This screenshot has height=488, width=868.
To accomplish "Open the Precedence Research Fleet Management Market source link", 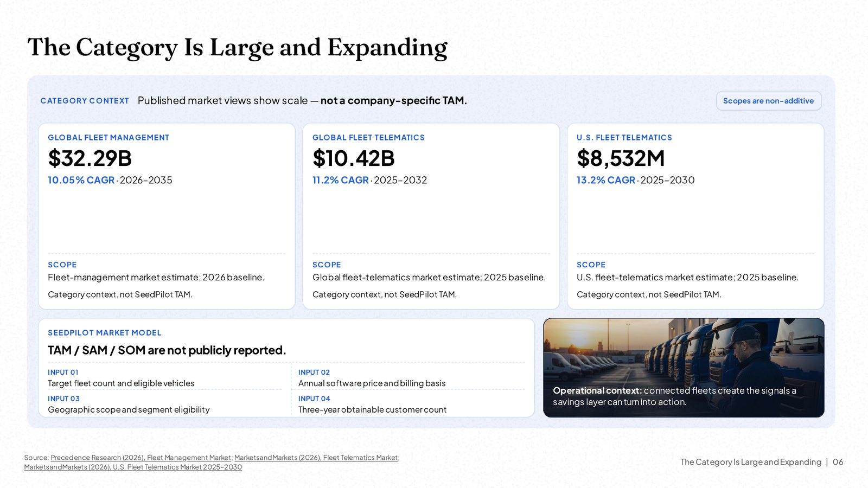I will pos(141,458).
